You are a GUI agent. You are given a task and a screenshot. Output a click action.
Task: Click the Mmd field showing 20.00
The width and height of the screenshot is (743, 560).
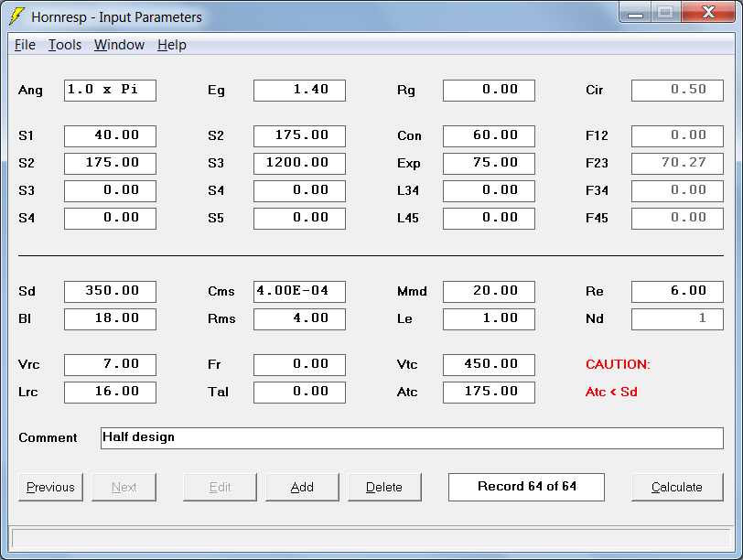tap(489, 292)
